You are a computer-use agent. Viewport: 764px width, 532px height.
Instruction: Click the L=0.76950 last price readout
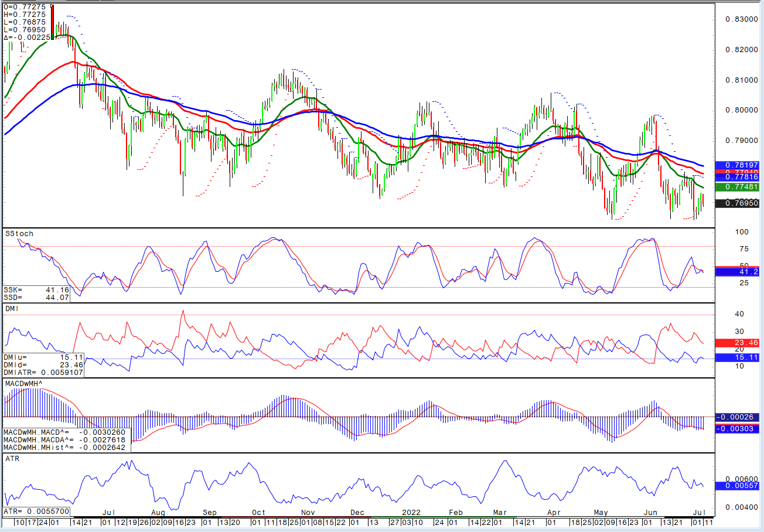click(x=26, y=30)
